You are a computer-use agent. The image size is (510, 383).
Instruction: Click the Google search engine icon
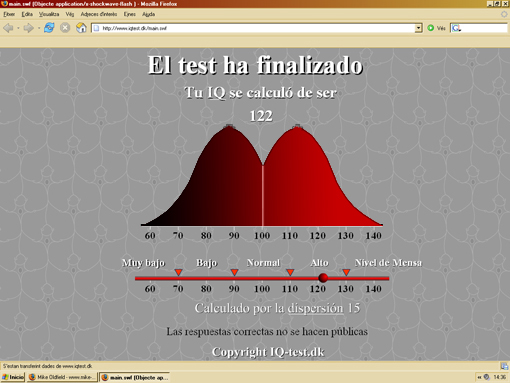pyautogui.click(x=456, y=28)
